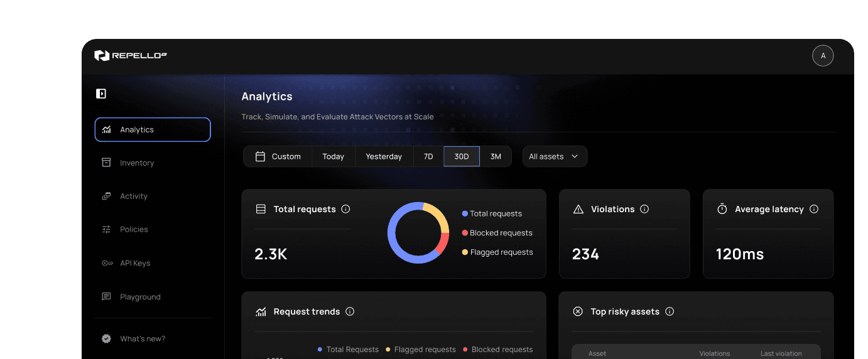Viewport: 868px width, 359px height.
Task: Open the user avatar menu 'A'
Action: (x=823, y=56)
